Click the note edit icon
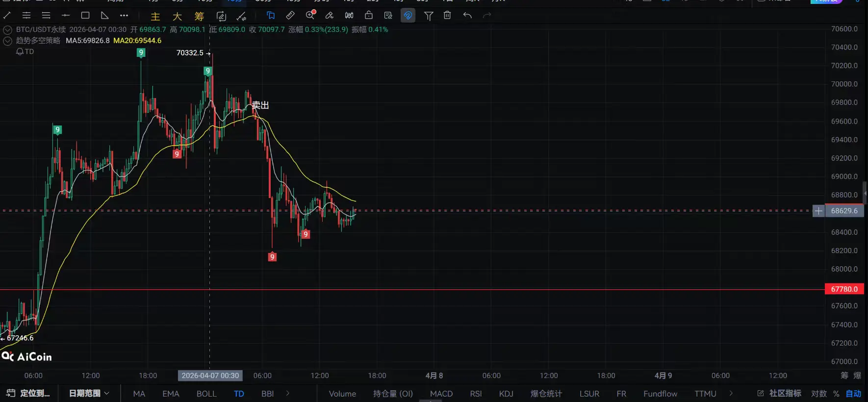This screenshot has width=868, height=402. pos(388,16)
